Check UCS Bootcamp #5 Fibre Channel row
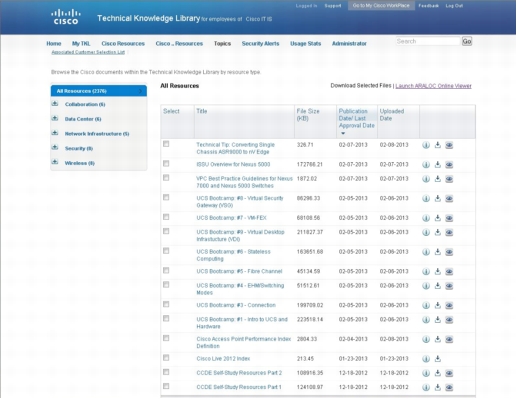Viewport: 517px width, 399px height. click(x=166, y=271)
